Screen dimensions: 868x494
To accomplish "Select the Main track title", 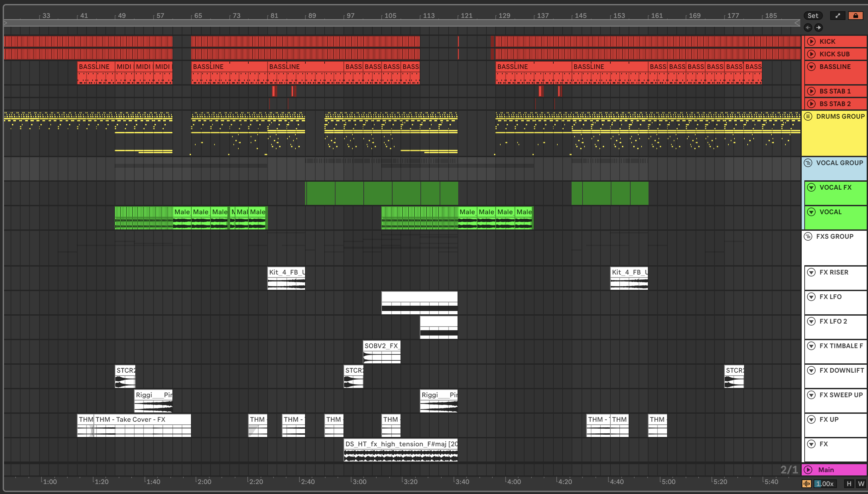I will point(826,470).
